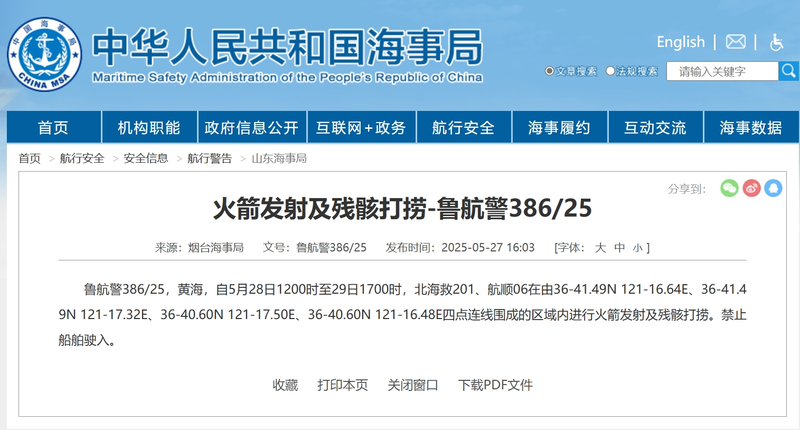This screenshot has height=430, width=800.
Task: Open the 海事数据 nav tab
Action: (750, 127)
